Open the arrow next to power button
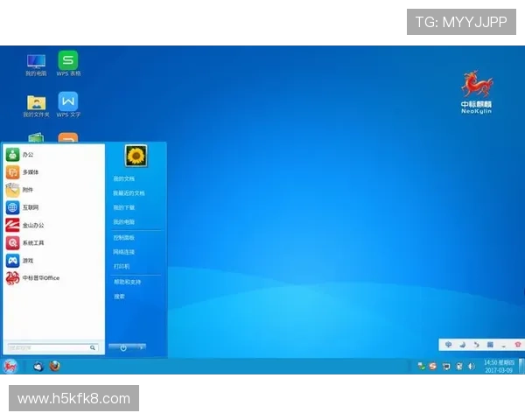Image resolution: width=525 pixels, height=420 pixels. click(141, 347)
